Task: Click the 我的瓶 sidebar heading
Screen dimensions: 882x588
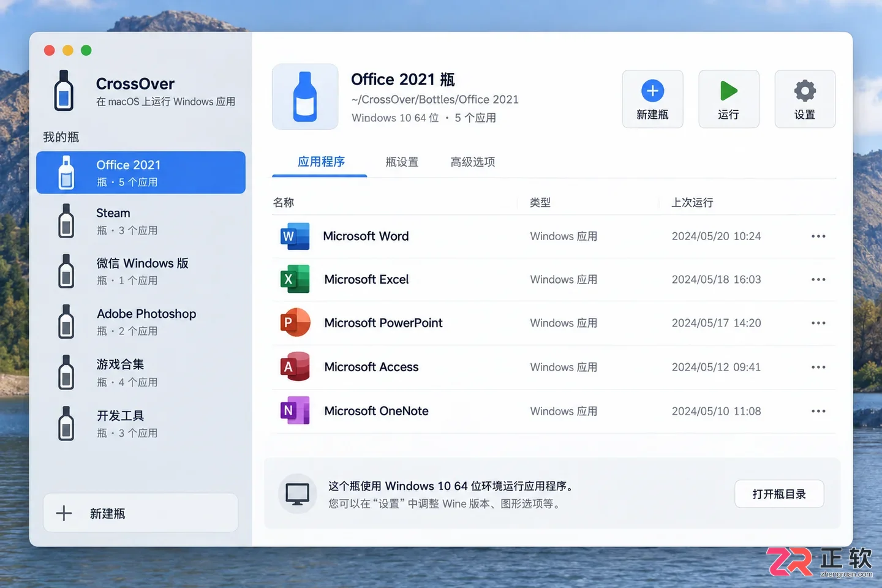Action: pyautogui.click(x=61, y=137)
